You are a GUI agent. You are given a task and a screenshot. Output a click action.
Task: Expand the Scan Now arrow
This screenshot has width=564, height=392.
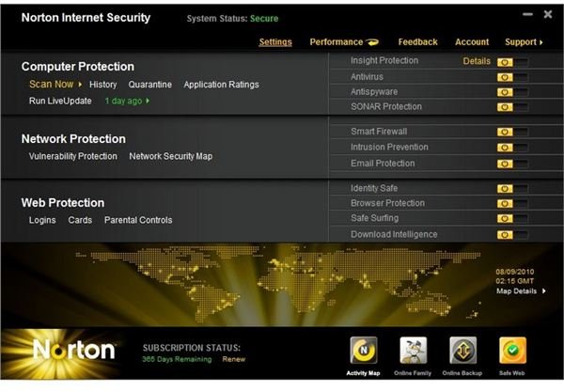point(80,85)
